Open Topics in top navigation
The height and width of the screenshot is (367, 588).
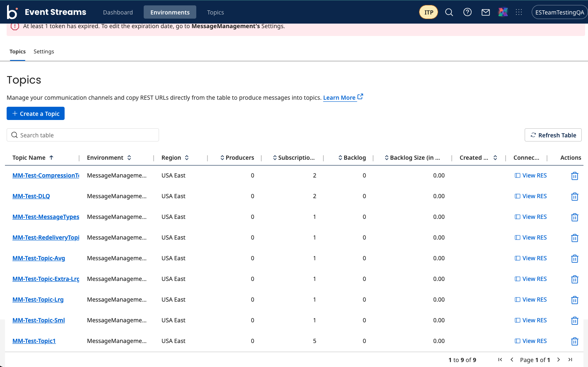[215, 12]
